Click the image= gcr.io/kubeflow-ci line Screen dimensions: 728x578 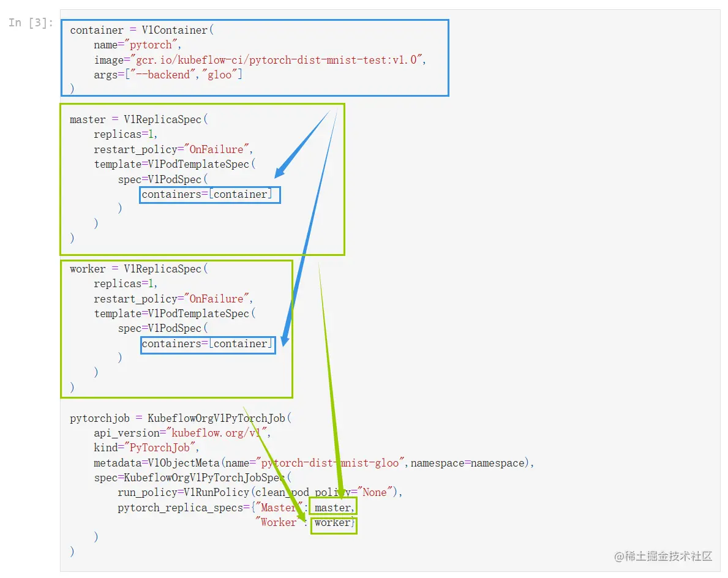[260, 60]
